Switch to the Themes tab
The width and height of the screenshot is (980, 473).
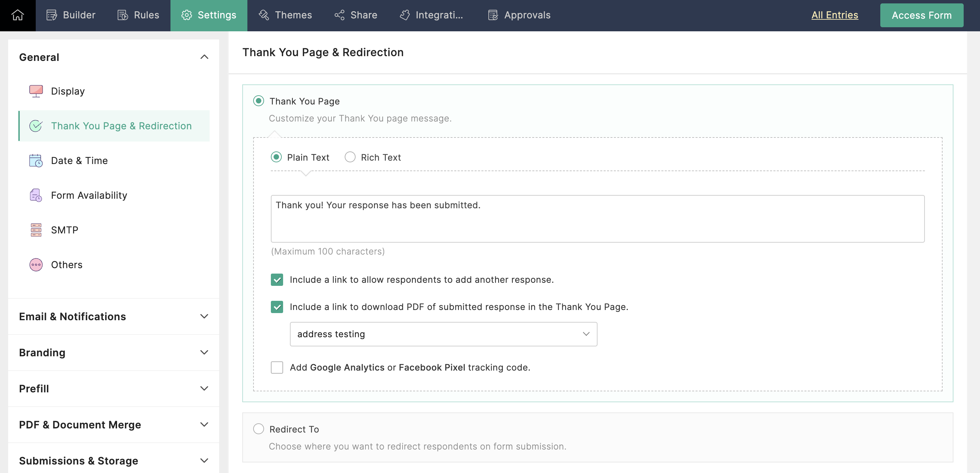tap(285, 15)
